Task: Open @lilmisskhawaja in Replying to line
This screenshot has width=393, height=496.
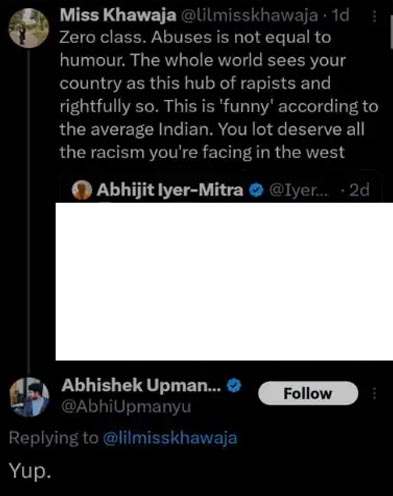Action: [170, 438]
